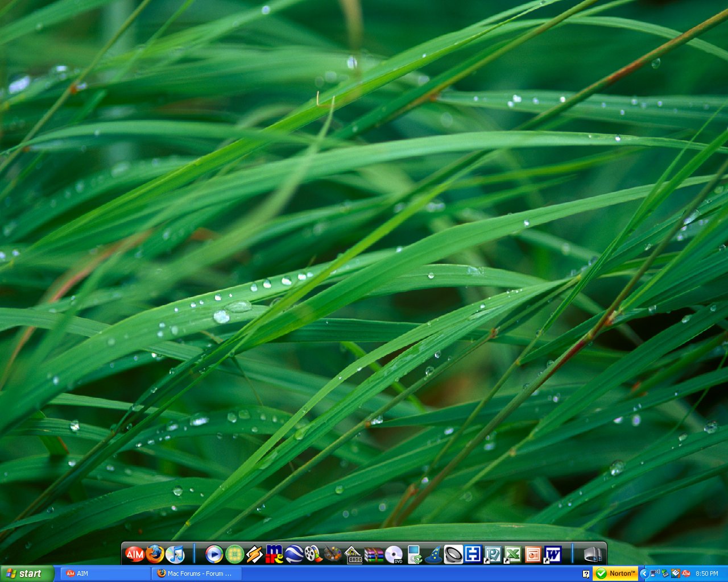The width and height of the screenshot is (728, 582).
Task: Launch AIM from the dock
Action: (x=135, y=554)
